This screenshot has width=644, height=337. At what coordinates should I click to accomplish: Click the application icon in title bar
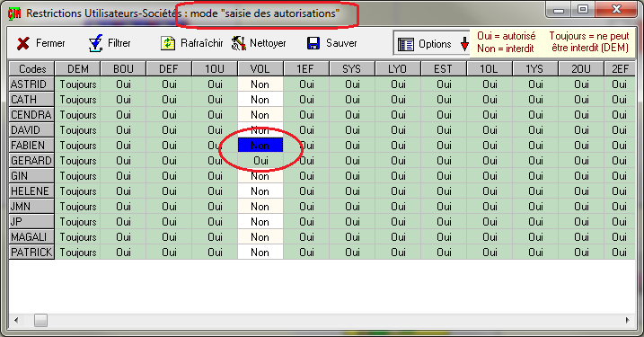coord(14,13)
